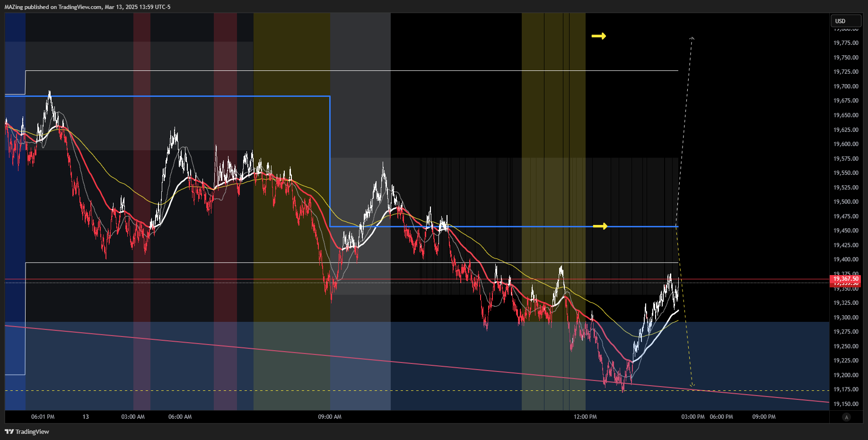Viewport: 868px width, 440px height.
Task: Click the 06:00 PM time axis label
Action: point(721,417)
